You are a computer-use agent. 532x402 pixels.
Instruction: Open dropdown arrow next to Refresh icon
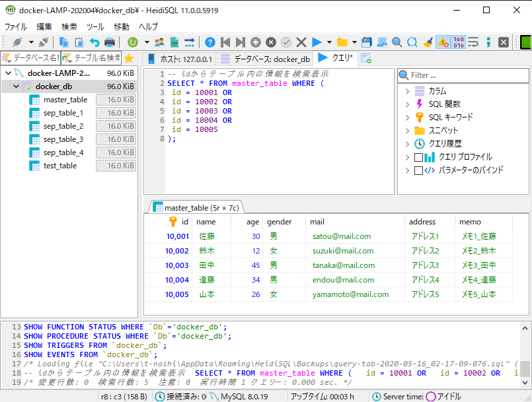click(x=147, y=42)
